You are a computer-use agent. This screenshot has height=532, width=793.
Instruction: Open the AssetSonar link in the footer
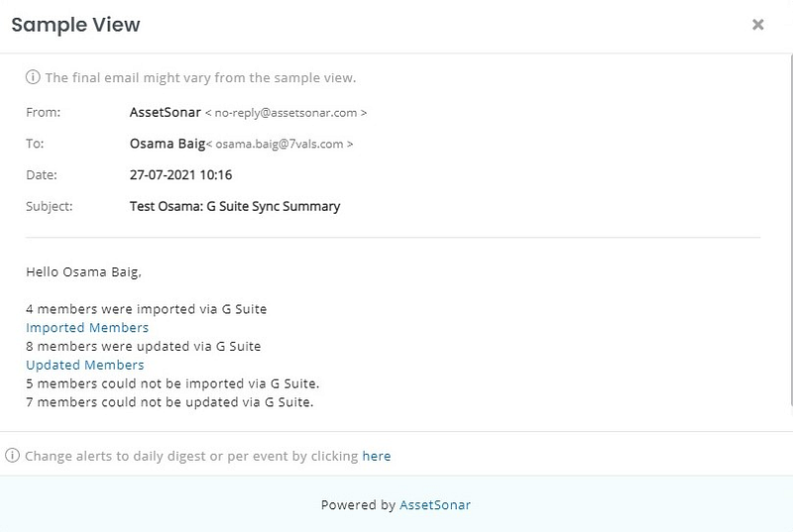(x=435, y=505)
